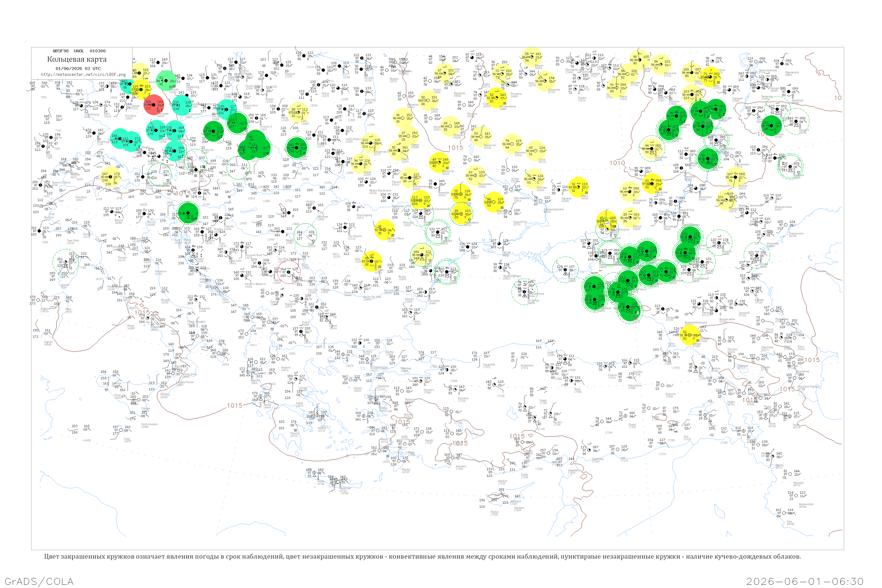Select the 'Yozgat 17140' station label

543,402
